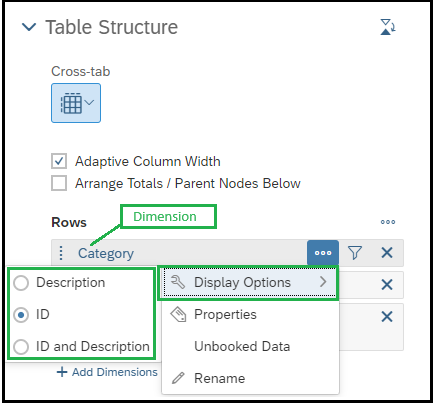The height and width of the screenshot is (404, 433).
Task: Click the swap axis icon
Action: [x=388, y=27]
